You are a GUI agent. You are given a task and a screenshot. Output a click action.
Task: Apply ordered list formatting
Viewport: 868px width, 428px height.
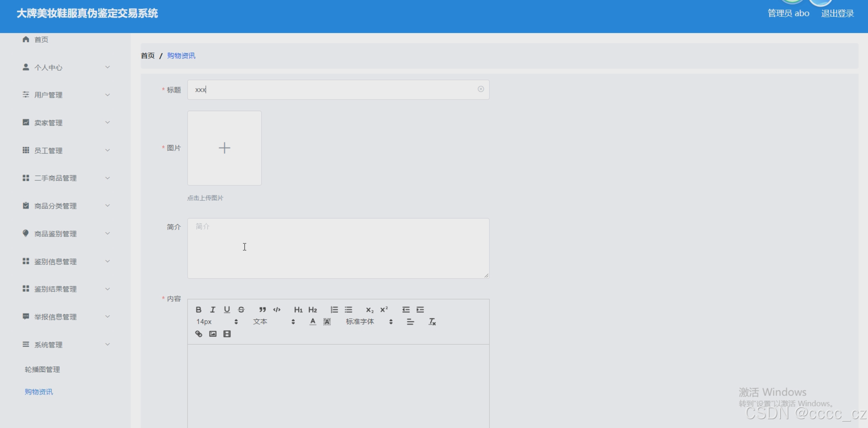point(334,310)
